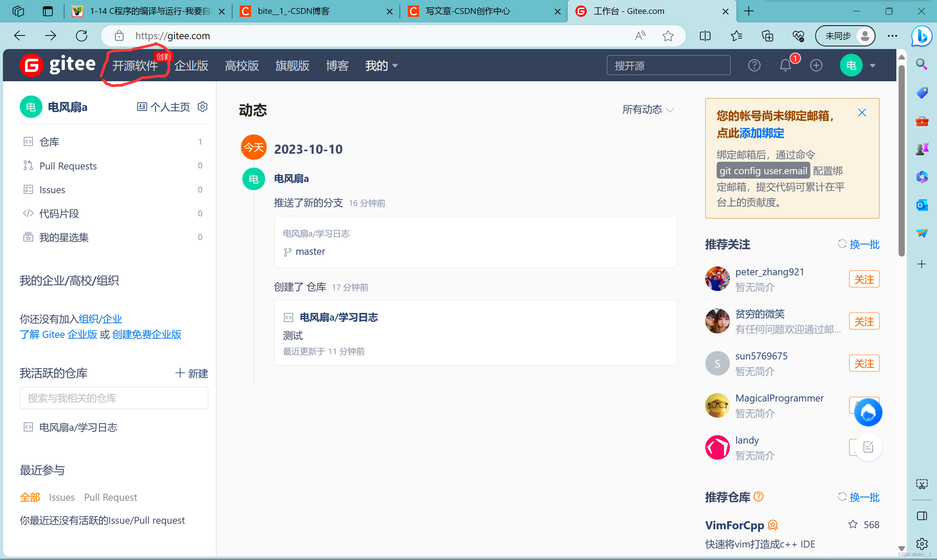Screen dimensions: 937x560
Task: Click the plus create icon in header
Action: pyautogui.click(x=816, y=66)
